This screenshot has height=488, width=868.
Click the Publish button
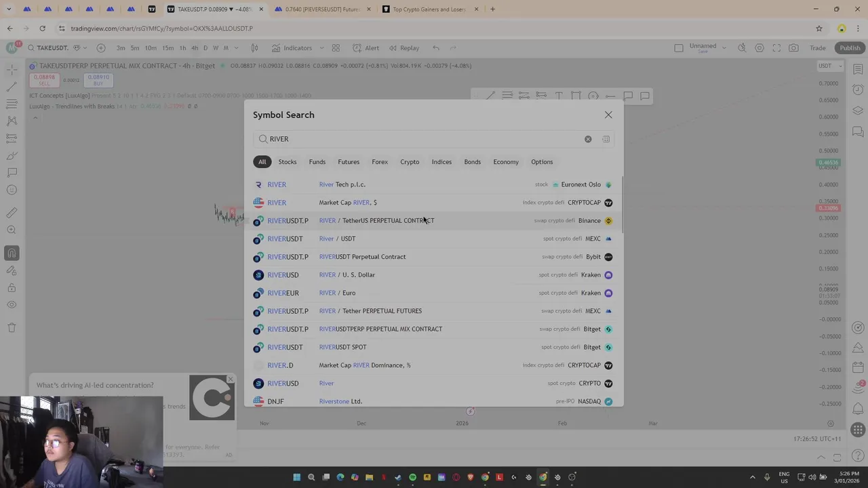tap(850, 48)
